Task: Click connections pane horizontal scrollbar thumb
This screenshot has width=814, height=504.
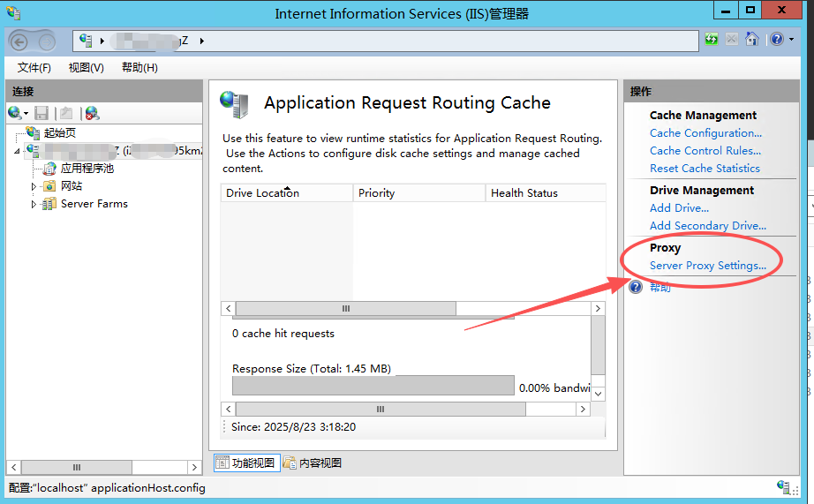Action: (76, 467)
